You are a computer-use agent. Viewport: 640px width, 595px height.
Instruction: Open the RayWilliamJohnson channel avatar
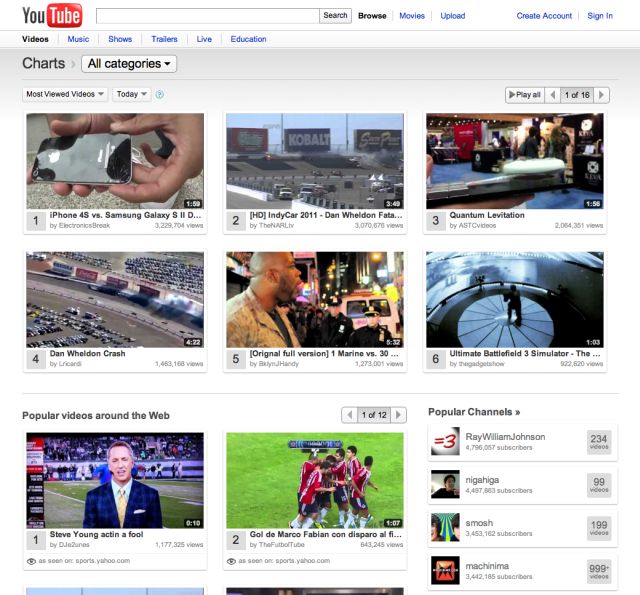(445, 441)
